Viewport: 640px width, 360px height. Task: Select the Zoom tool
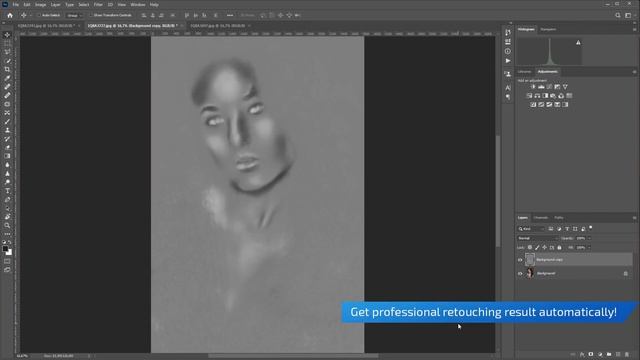7,225
